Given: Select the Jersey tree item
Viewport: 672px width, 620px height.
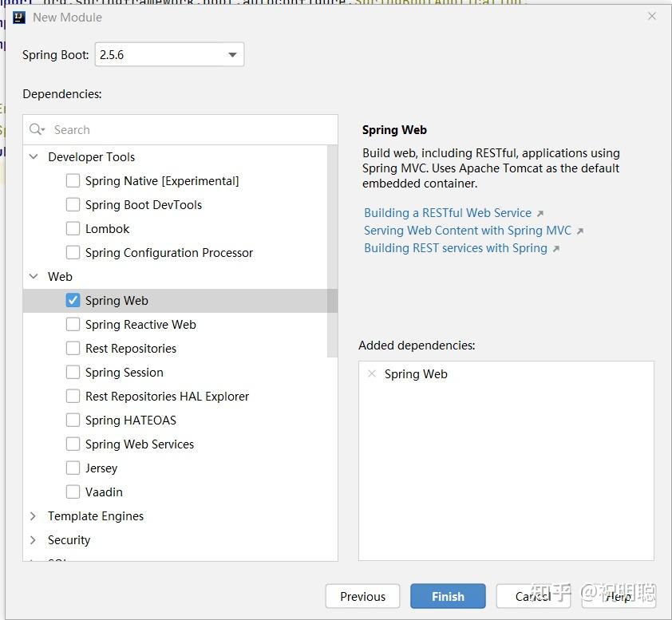Looking at the screenshot, I should 101,468.
